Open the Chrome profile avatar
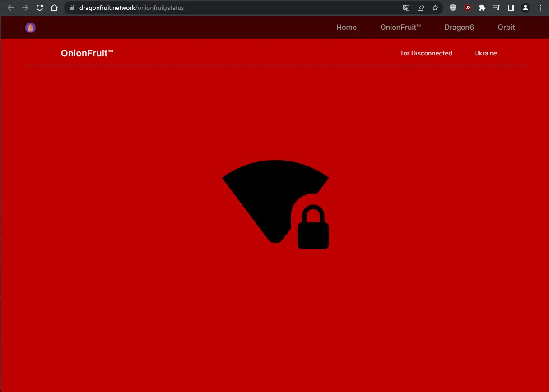Viewport: 549px width, 392px height. (526, 8)
